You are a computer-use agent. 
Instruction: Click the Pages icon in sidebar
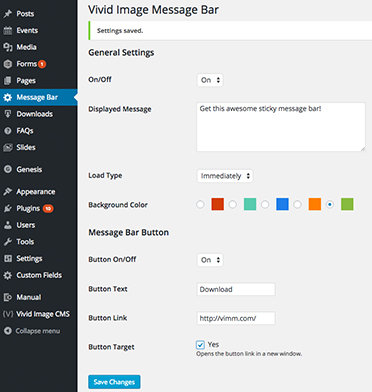tap(8, 80)
